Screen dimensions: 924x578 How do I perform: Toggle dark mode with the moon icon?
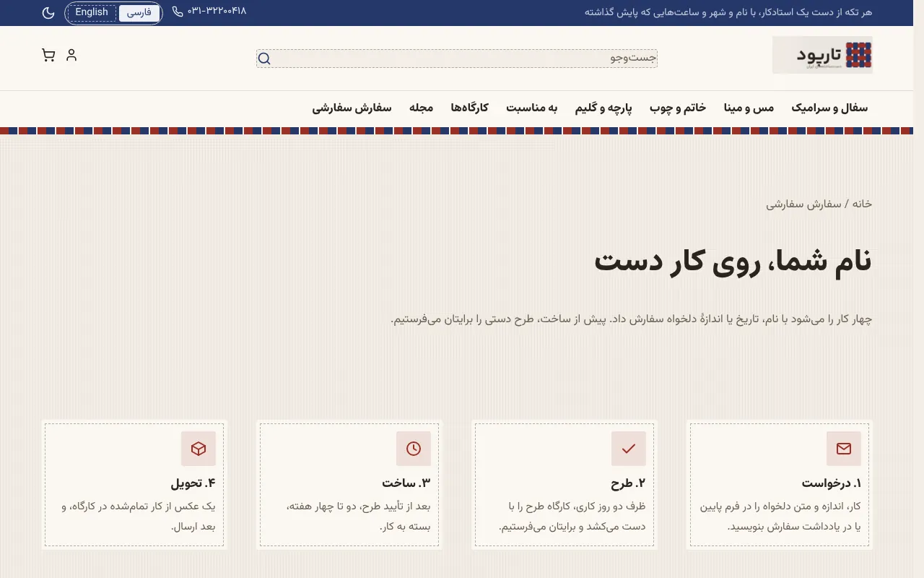click(x=48, y=13)
